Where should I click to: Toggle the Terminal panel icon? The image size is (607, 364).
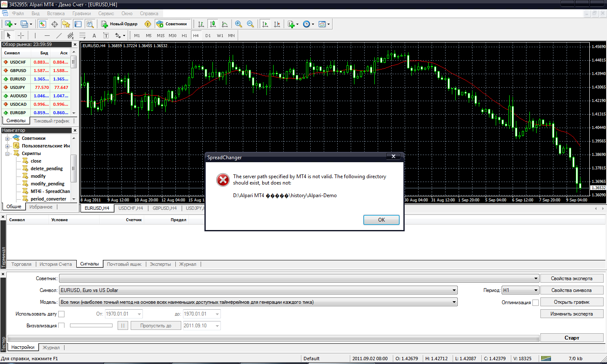[78, 24]
